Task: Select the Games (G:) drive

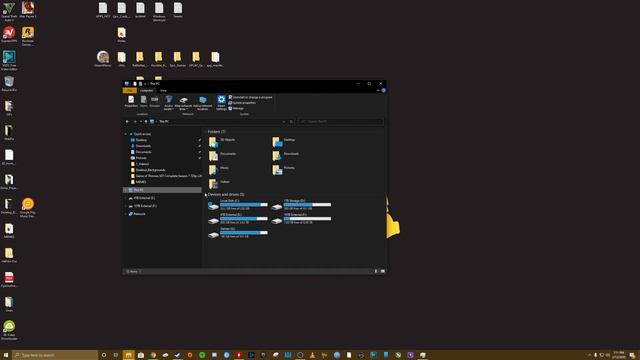Action: 238,232
